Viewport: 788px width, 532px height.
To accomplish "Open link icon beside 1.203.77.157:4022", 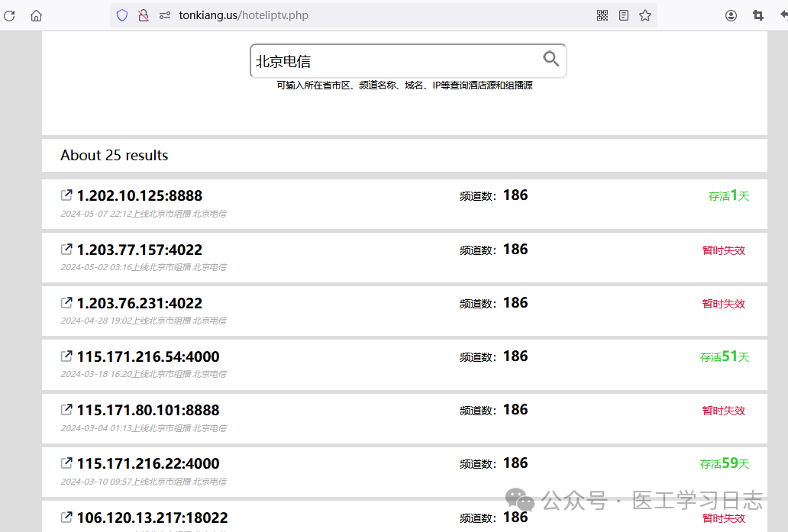I will click(66, 249).
